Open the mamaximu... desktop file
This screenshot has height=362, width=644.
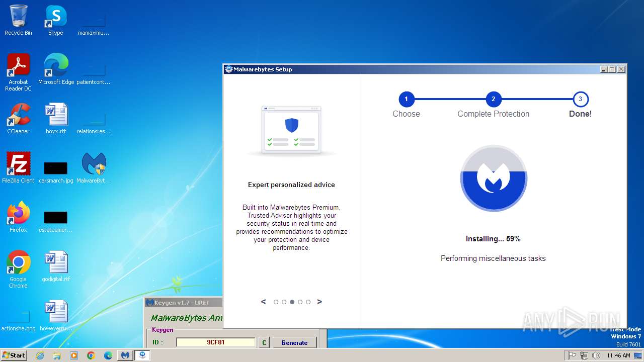coord(94,20)
